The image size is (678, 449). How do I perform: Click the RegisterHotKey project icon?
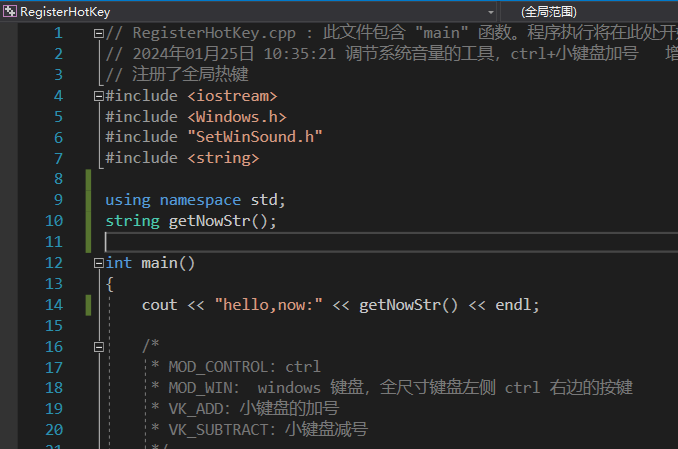[x=10, y=12]
